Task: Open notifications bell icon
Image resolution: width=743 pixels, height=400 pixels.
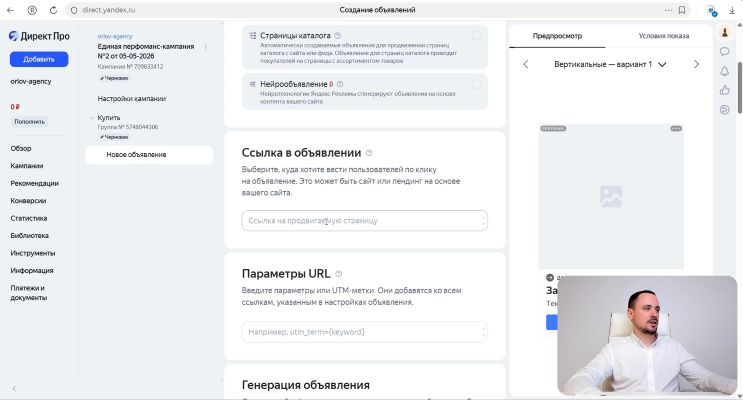Action: pyautogui.click(x=725, y=71)
